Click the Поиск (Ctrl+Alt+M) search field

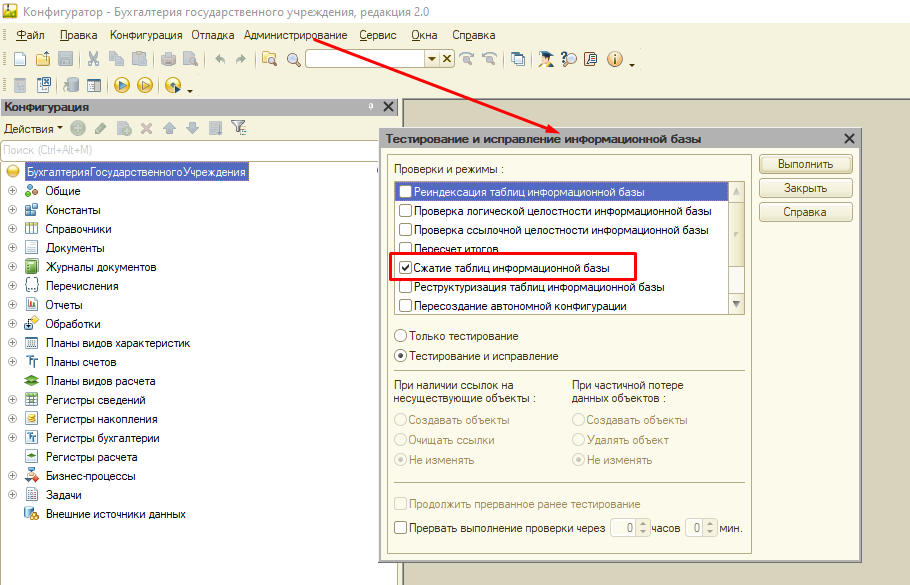point(189,150)
